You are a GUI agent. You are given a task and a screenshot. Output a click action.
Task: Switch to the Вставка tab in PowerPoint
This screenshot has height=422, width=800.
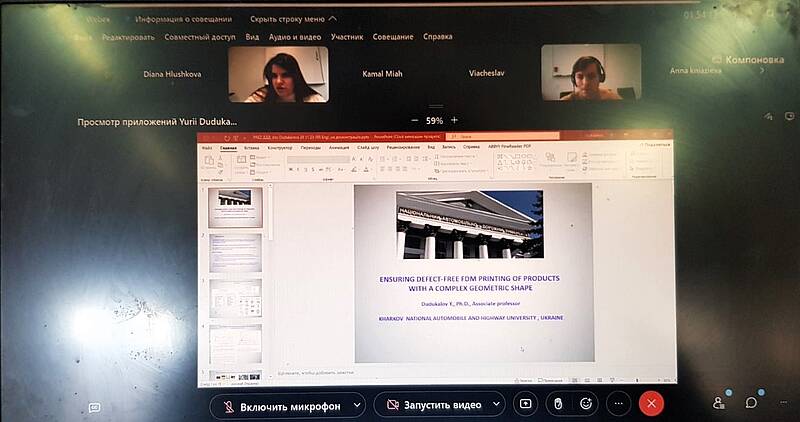[252, 147]
